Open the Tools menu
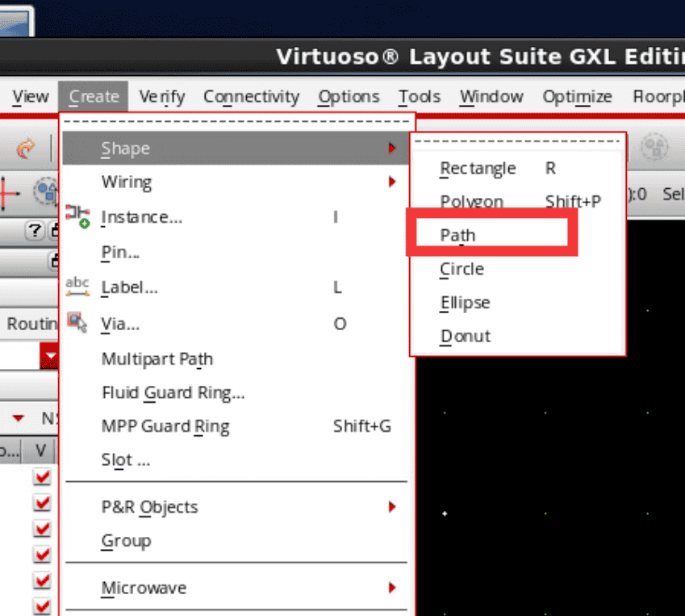The width and height of the screenshot is (685, 616). tap(420, 96)
